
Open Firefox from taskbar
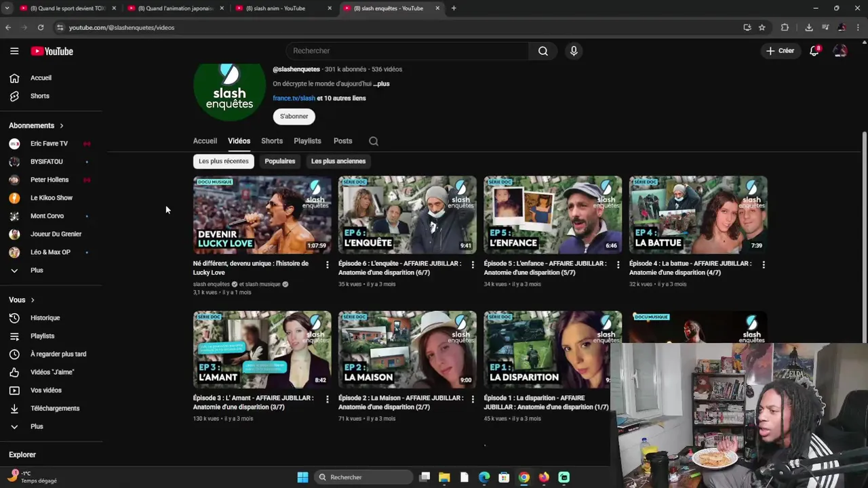[x=544, y=477]
